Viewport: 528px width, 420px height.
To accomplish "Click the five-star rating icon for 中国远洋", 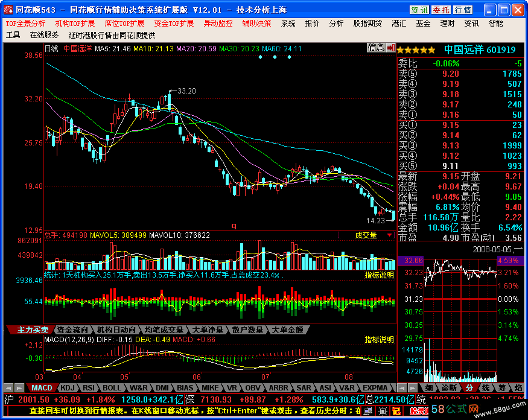I will point(416,51).
